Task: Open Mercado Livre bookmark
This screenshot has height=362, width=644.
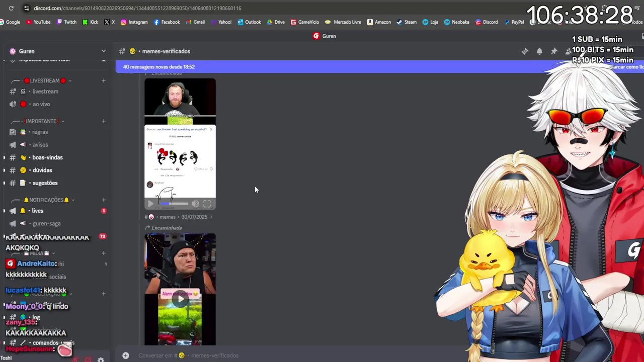Action: click(343, 22)
